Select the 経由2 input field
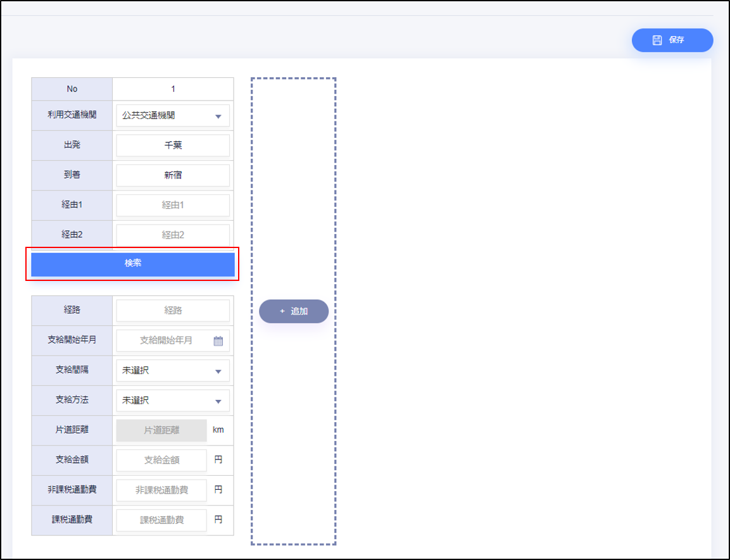 (172, 235)
